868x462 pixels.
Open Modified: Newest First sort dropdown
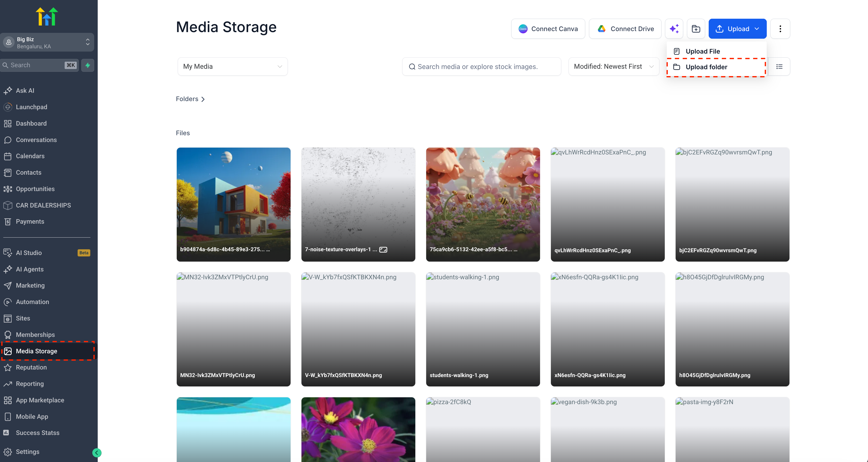614,66
